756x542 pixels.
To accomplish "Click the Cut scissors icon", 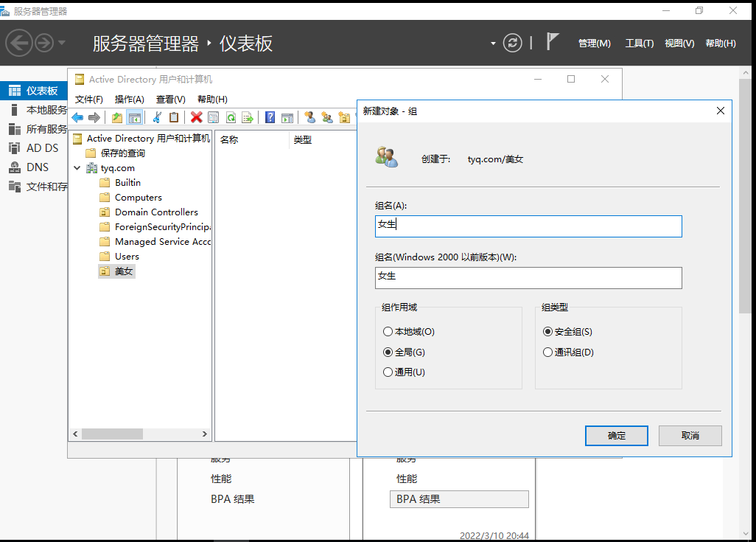I will pos(157,117).
